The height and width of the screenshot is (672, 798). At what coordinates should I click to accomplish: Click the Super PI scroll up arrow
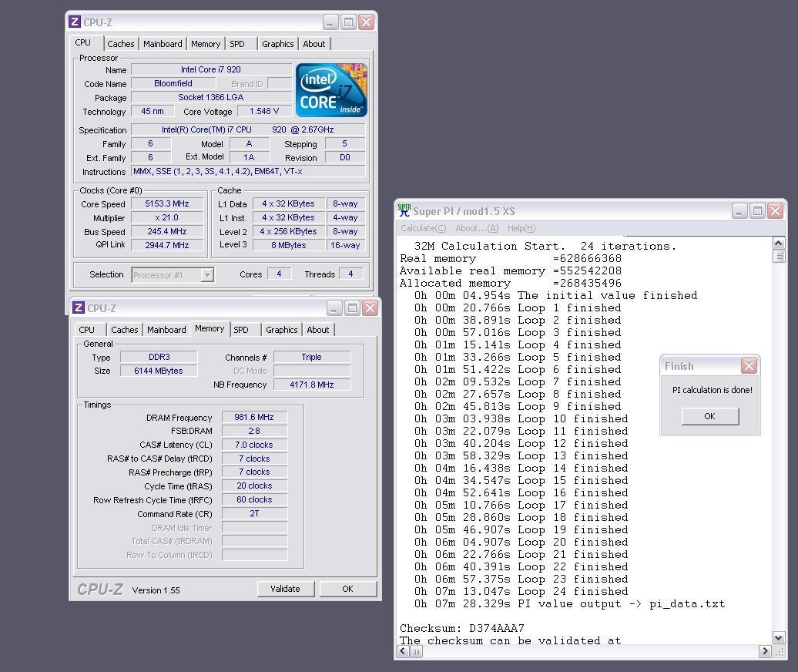tap(779, 244)
